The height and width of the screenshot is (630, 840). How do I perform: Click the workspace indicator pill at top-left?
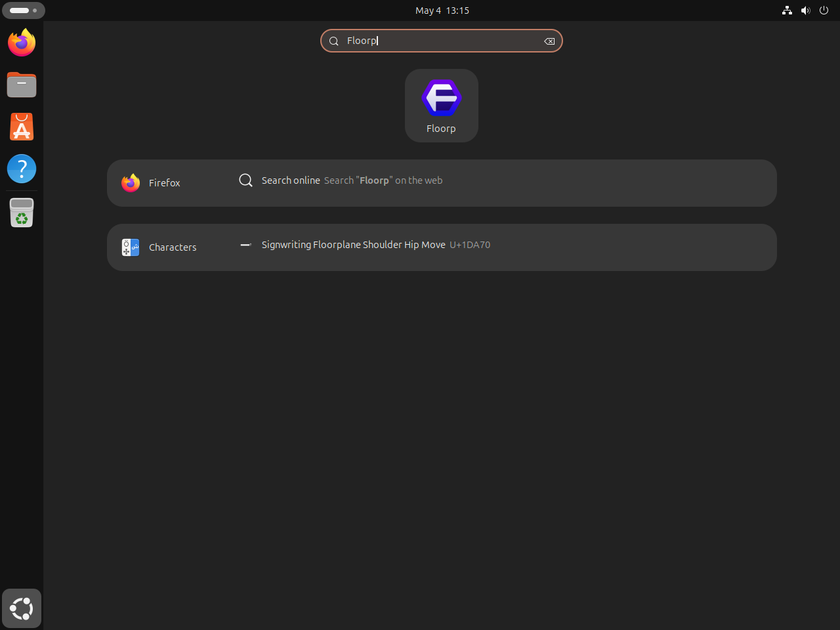[x=24, y=10]
